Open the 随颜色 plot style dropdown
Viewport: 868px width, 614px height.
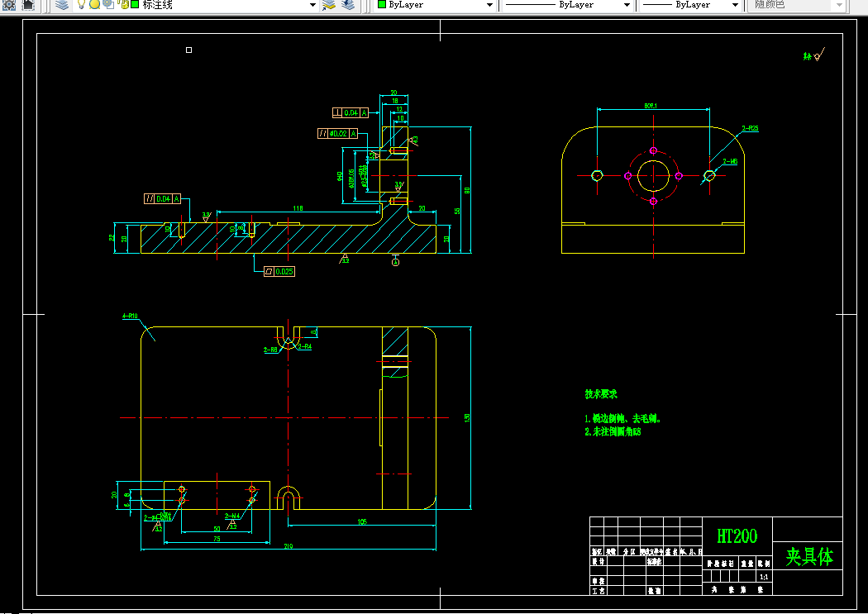pos(839,5)
